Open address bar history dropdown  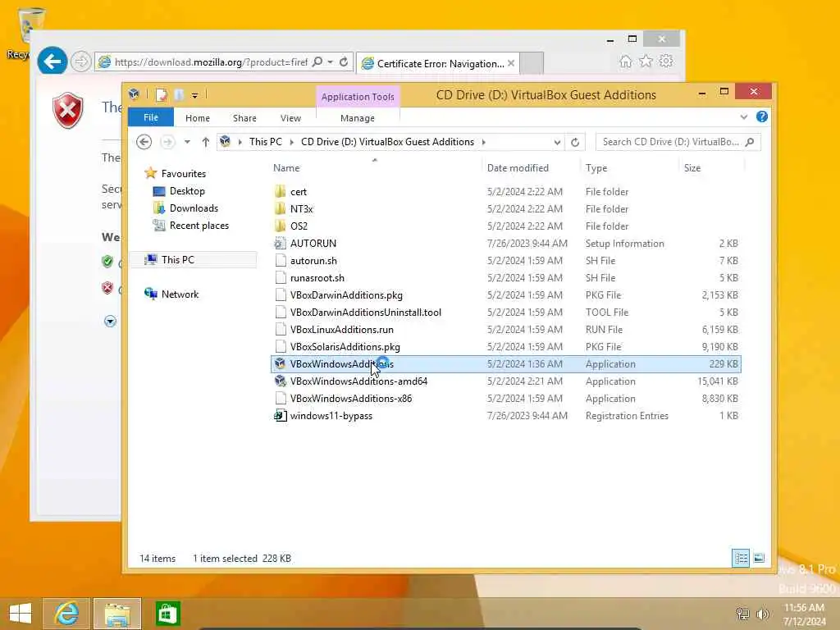coord(557,143)
